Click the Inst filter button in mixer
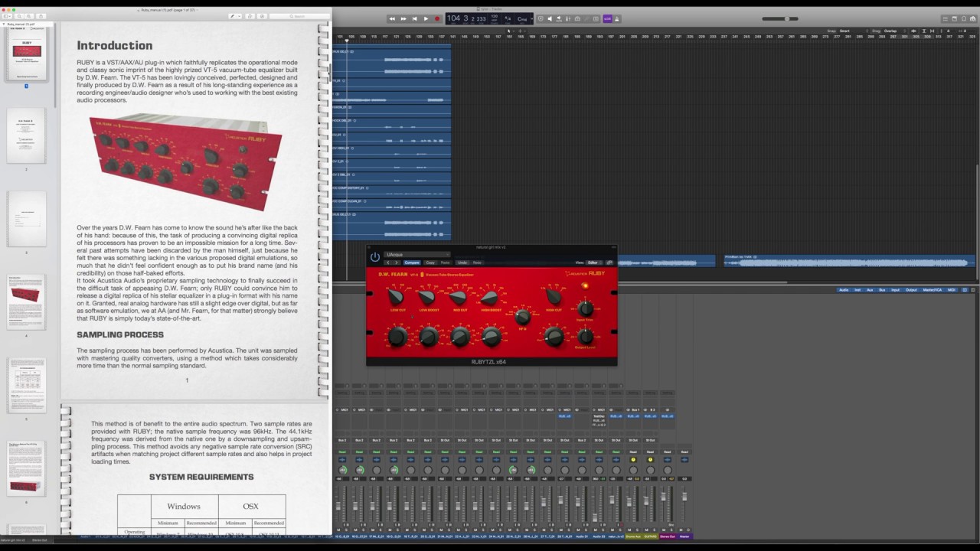The height and width of the screenshot is (551, 980). click(x=857, y=290)
